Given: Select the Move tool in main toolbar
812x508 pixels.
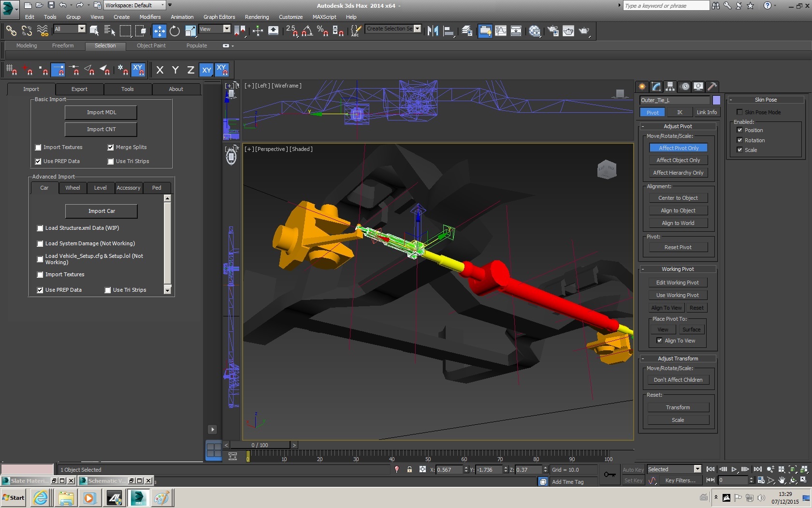Looking at the screenshot, I should 159,31.
